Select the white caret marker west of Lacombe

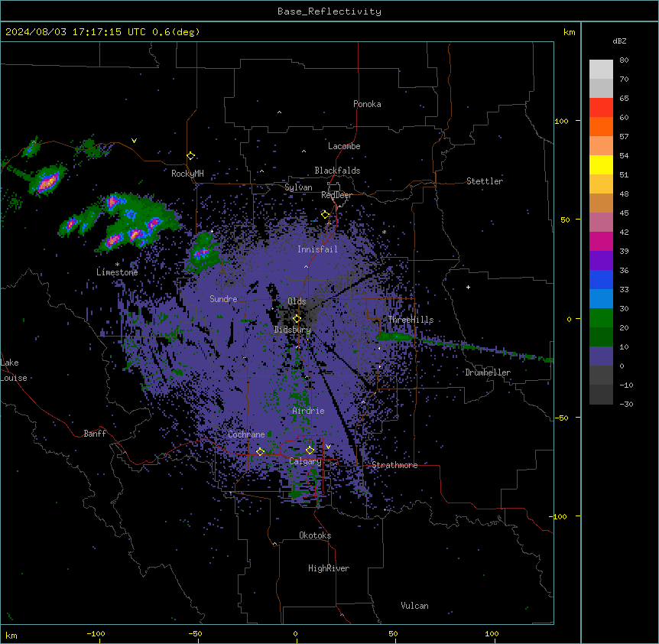pyautogui.click(x=304, y=151)
